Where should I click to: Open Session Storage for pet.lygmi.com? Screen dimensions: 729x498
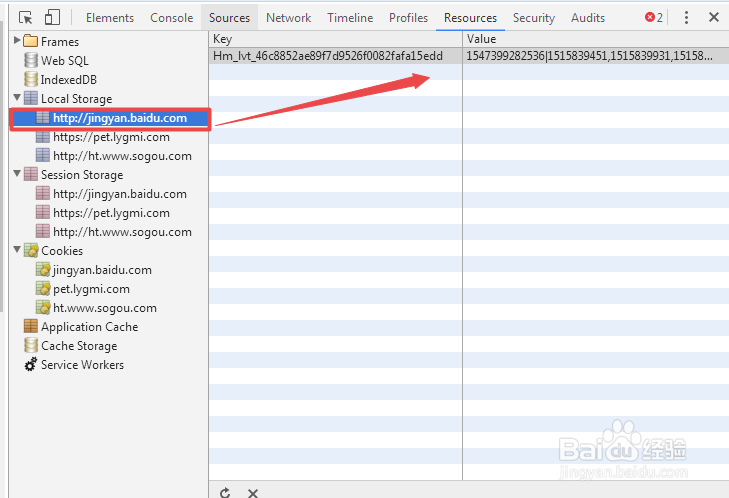click(x=111, y=213)
